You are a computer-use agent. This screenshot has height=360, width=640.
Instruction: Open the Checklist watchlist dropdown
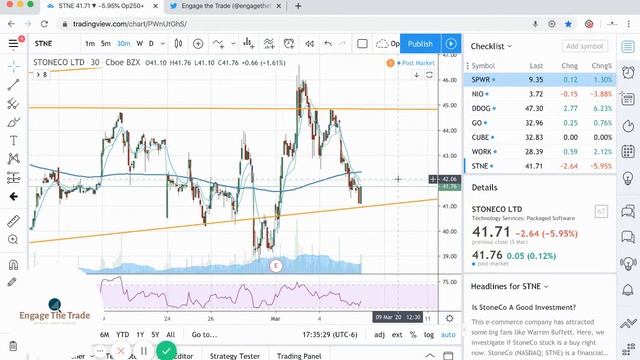tap(491, 46)
